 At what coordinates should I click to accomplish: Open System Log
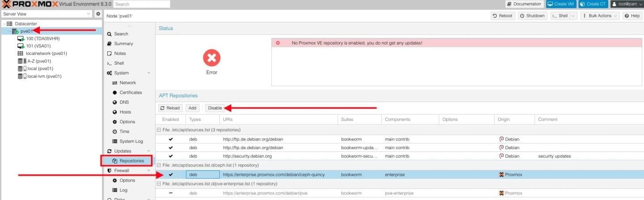(x=131, y=142)
